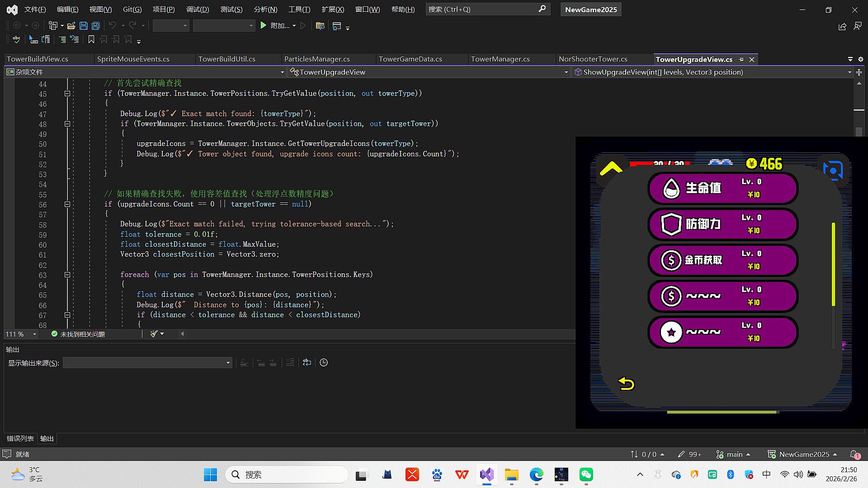The width and height of the screenshot is (868, 488).
Task: Click the Find in Files icon
Action: (x=320, y=26)
